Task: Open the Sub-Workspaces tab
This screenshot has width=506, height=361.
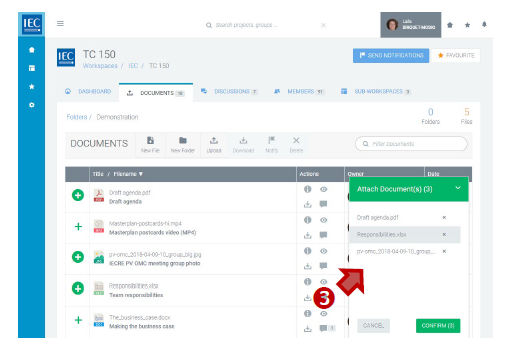Action: coord(376,91)
